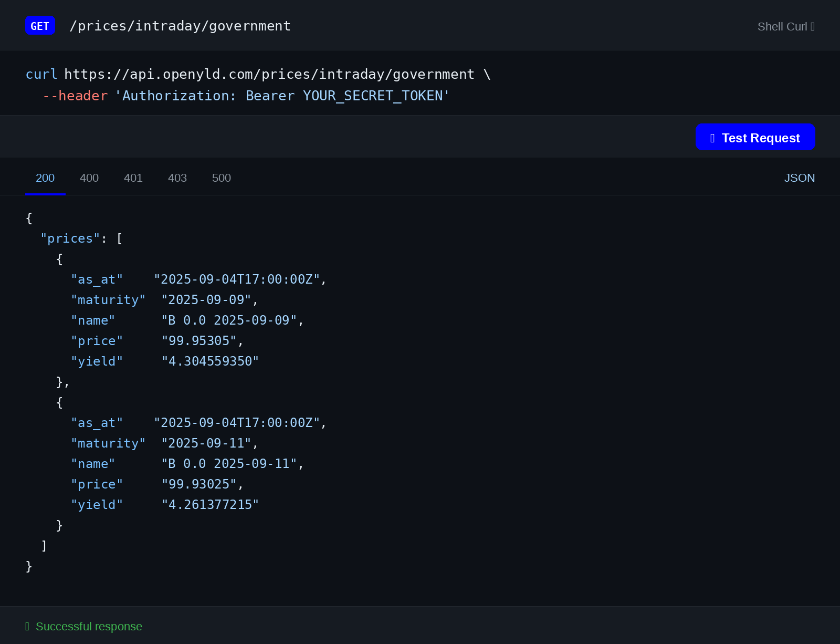Show the 500 error response
Viewport: 840px width, 644px height.
(220, 178)
